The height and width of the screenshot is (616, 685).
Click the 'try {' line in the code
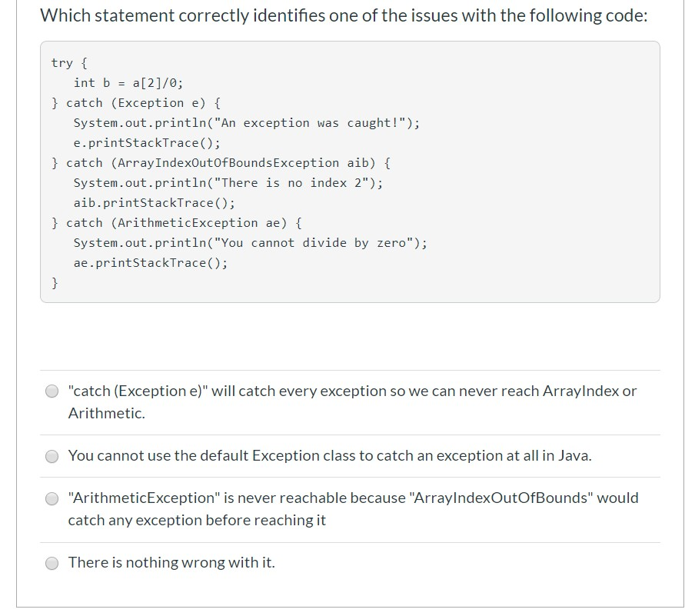coord(65,62)
